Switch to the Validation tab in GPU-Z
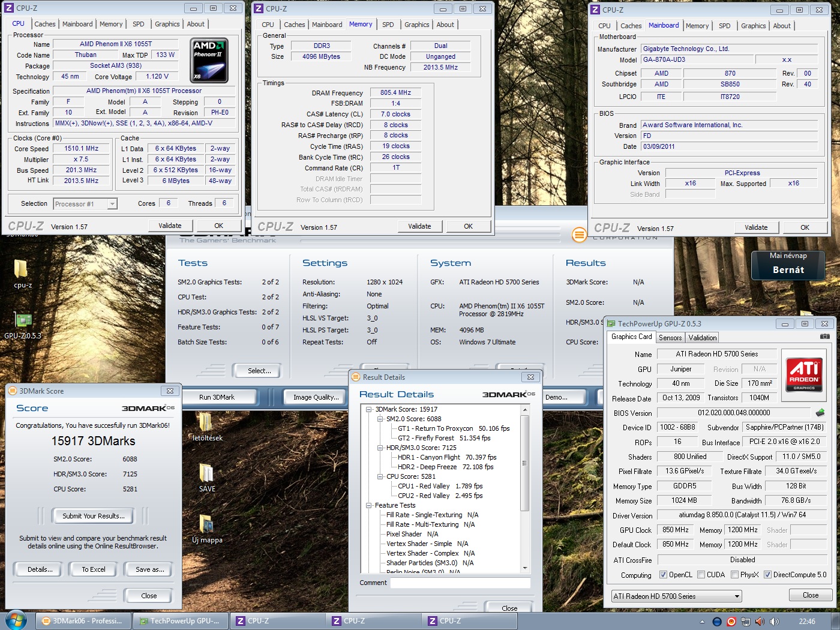 [x=703, y=338]
